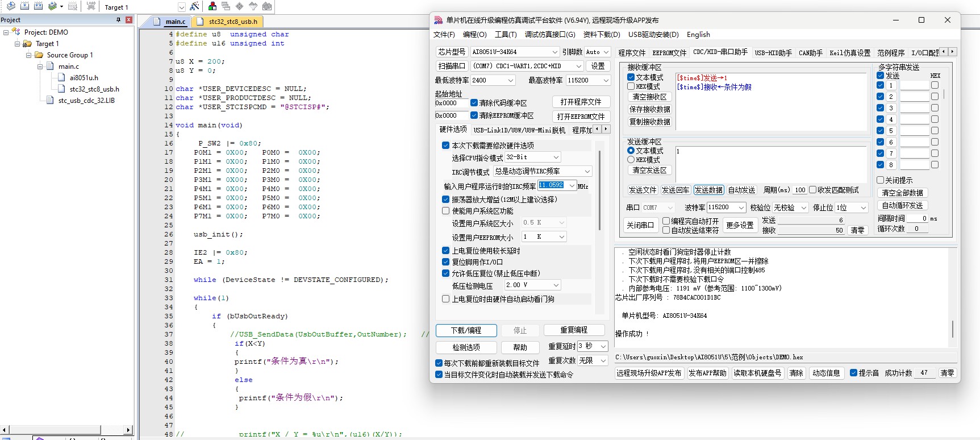Collapse the Project: DEMO root node

(6, 32)
